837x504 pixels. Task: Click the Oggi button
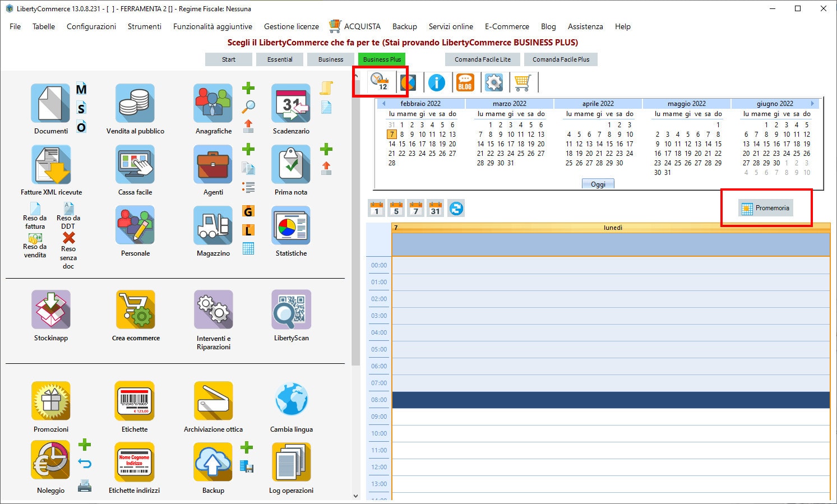click(598, 184)
